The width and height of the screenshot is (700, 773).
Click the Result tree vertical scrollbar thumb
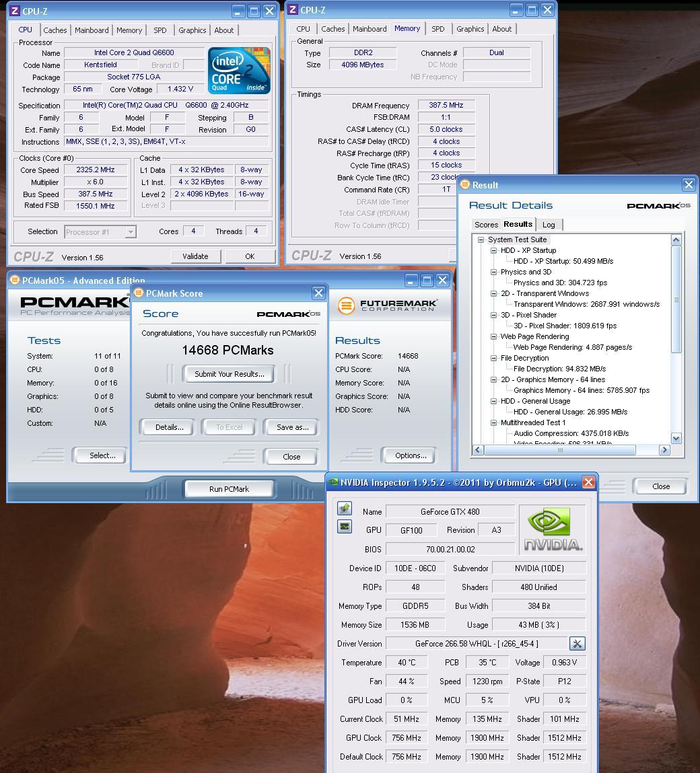[676, 299]
